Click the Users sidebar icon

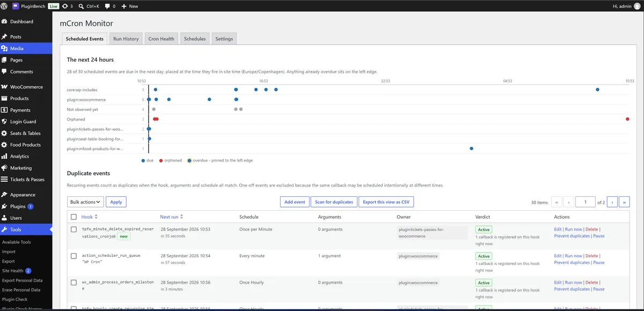click(x=5, y=218)
